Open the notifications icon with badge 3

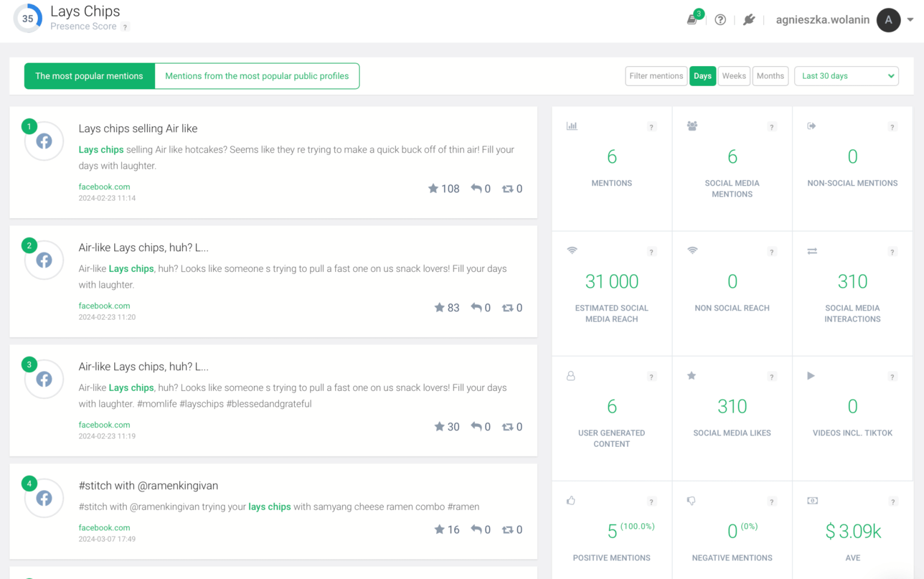click(x=692, y=19)
